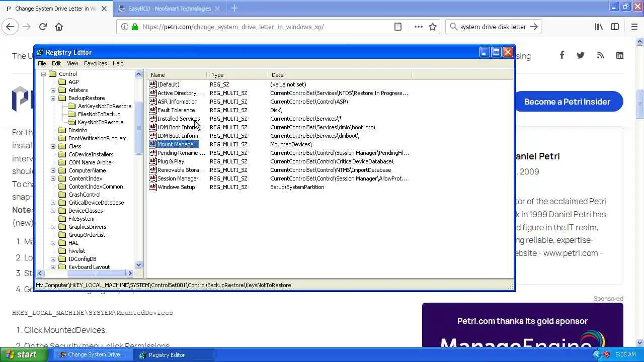The height and width of the screenshot is (362, 644).
Task: Expand the CriticalDeviceDatabase tree node
Action: point(53,203)
